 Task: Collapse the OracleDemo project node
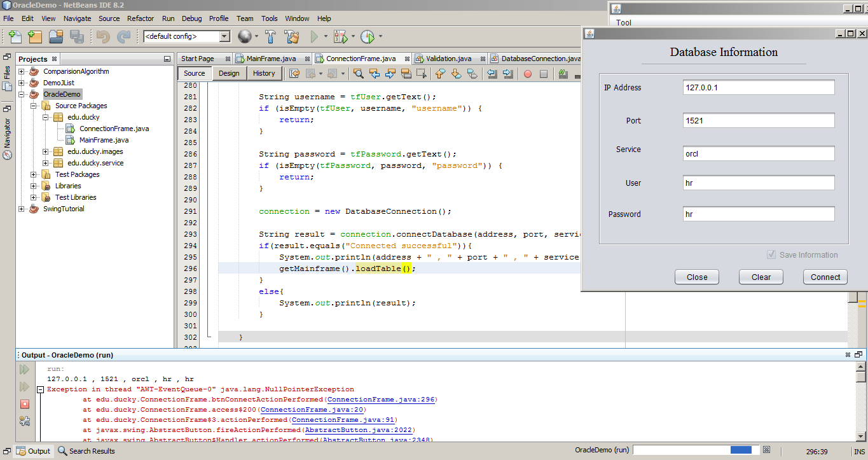click(22, 94)
